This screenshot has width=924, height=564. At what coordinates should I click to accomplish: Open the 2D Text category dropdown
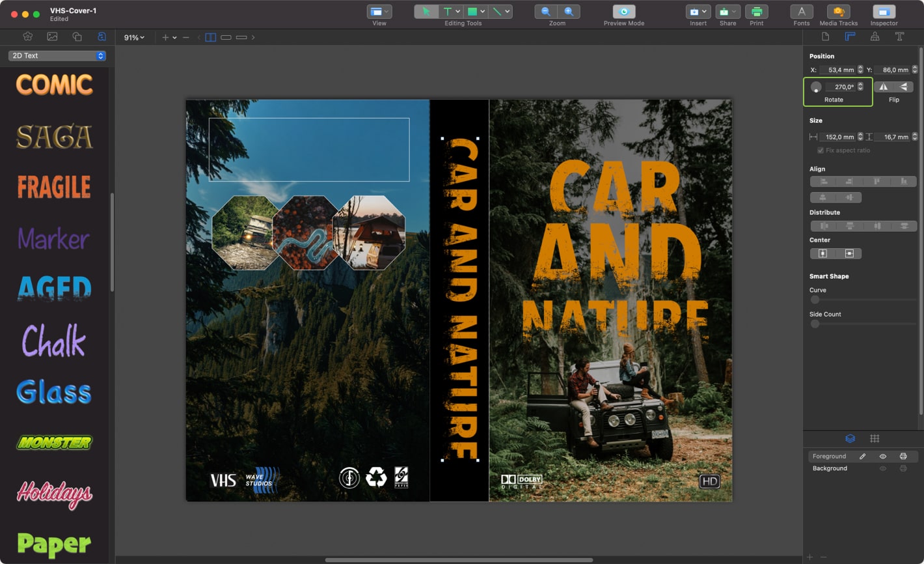[57, 55]
